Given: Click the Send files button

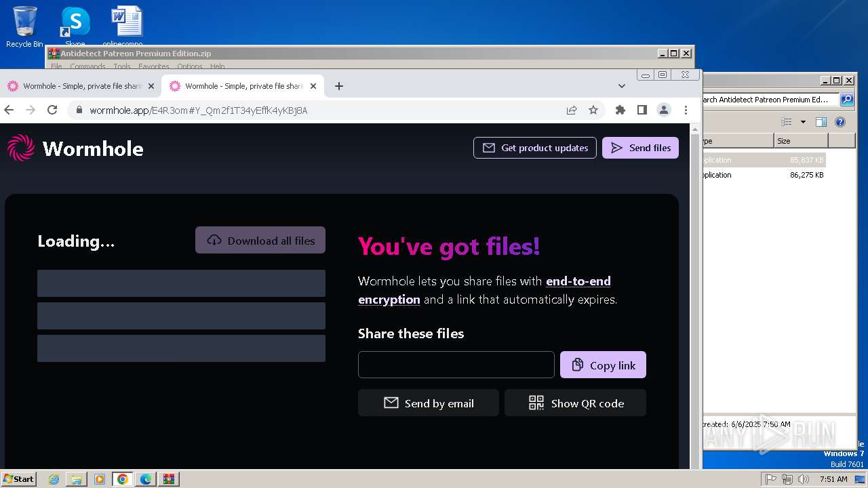Looking at the screenshot, I should click(x=640, y=148).
